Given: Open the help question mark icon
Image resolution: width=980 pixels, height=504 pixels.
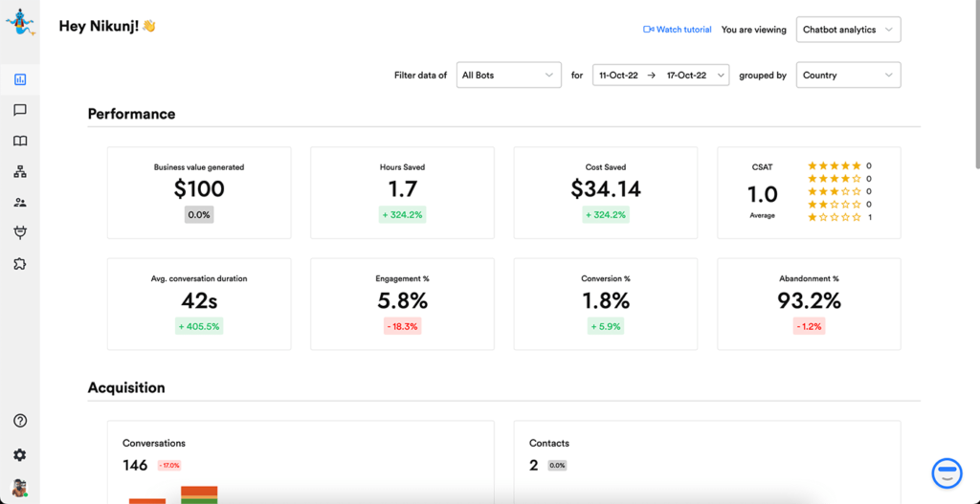Looking at the screenshot, I should coord(20,421).
